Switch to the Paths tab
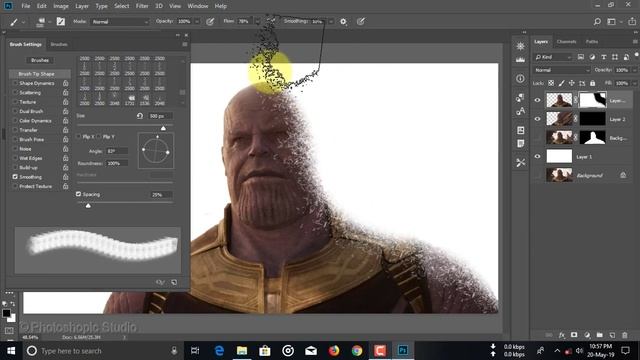 592,42
